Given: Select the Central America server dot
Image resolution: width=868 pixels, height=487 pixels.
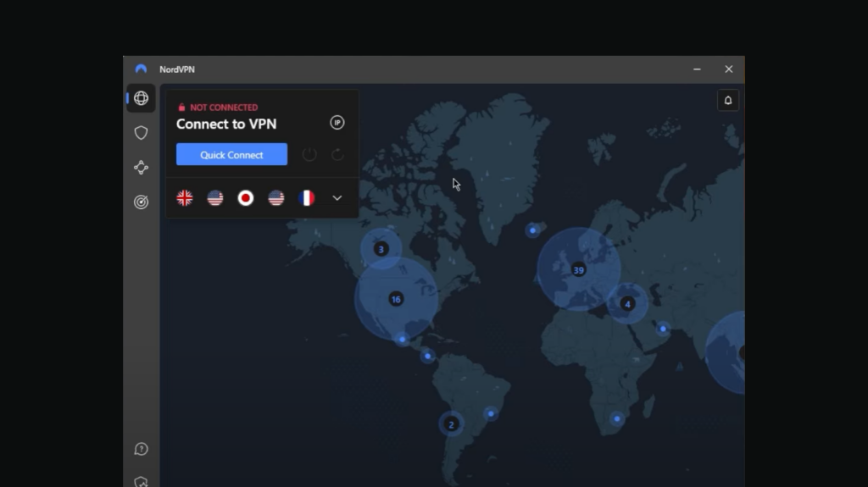Looking at the screenshot, I should point(427,356).
